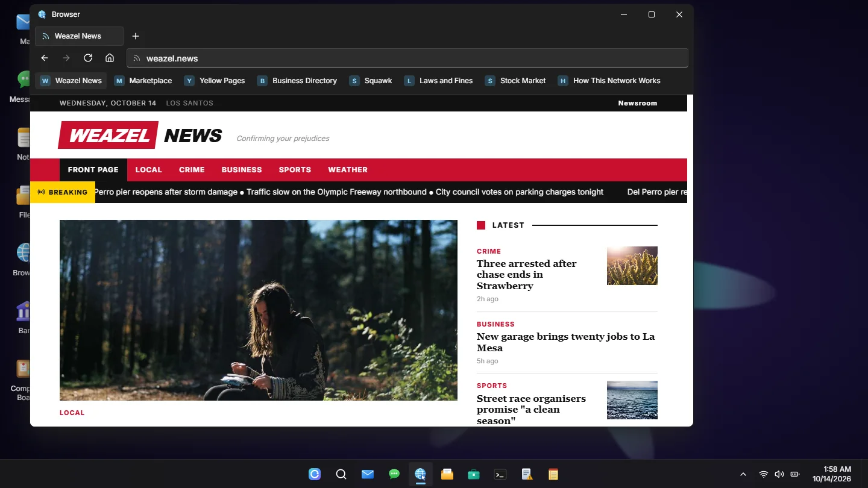Open How This Network Works bookmark

point(609,81)
